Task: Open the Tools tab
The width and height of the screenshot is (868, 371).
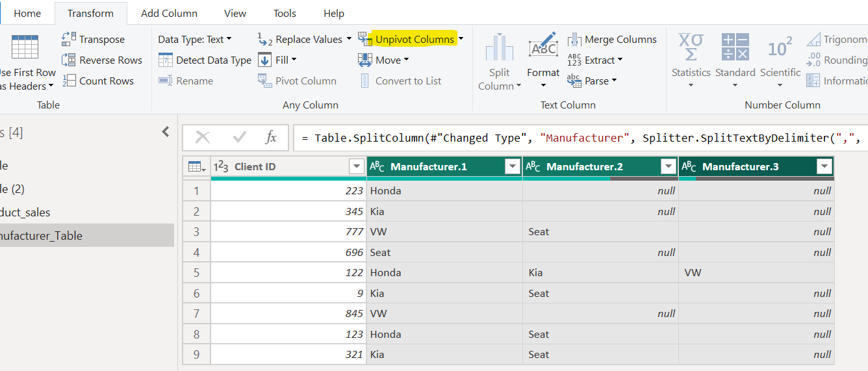Action: tap(285, 13)
